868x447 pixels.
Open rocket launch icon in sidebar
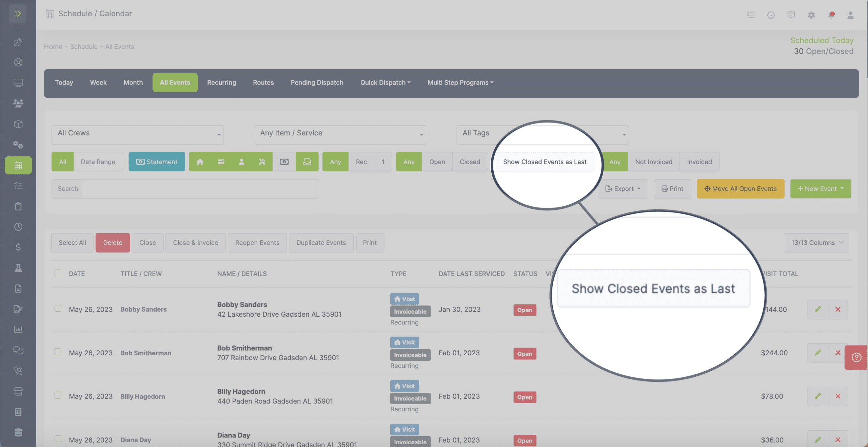18,42
